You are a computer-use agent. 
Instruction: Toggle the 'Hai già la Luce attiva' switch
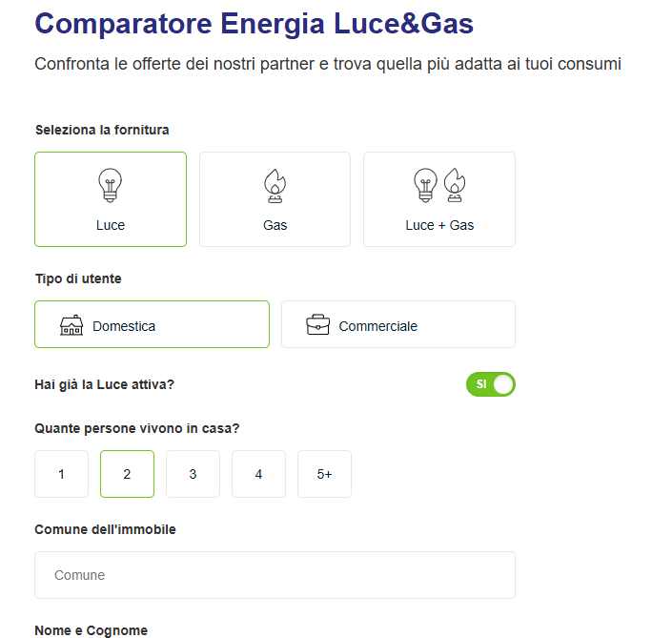(491, 384)
